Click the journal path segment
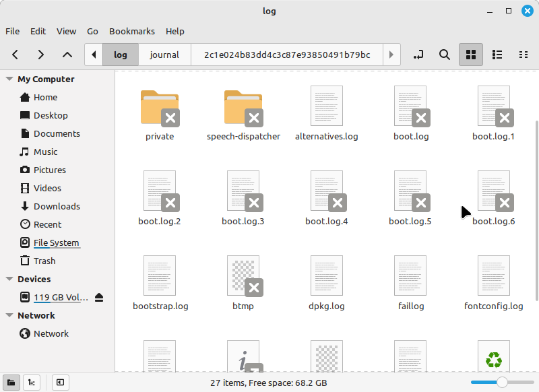Image resolution: width=539 pixels, height=392 pixels. [x=164, y=55]
